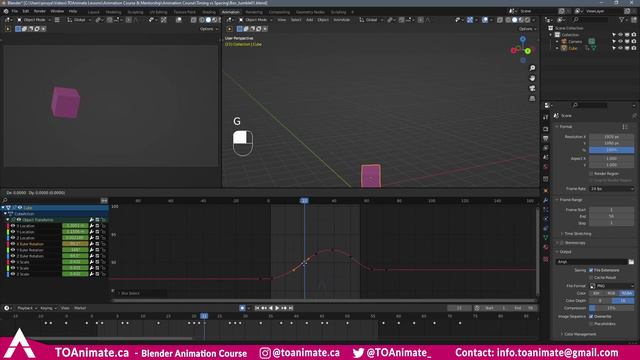Open the Texture properties checker tab icon
This screenshot has height=360, width=640.
tap(546, 259)
